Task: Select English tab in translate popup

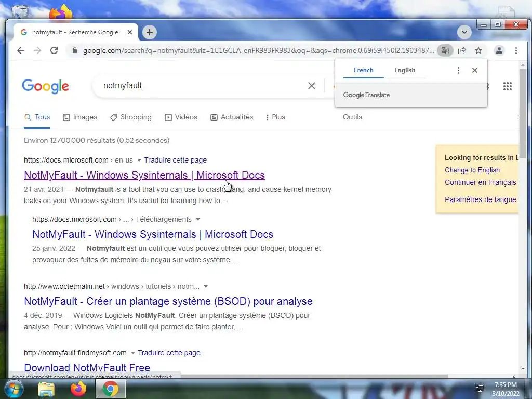Action: (x=405, y=70)
